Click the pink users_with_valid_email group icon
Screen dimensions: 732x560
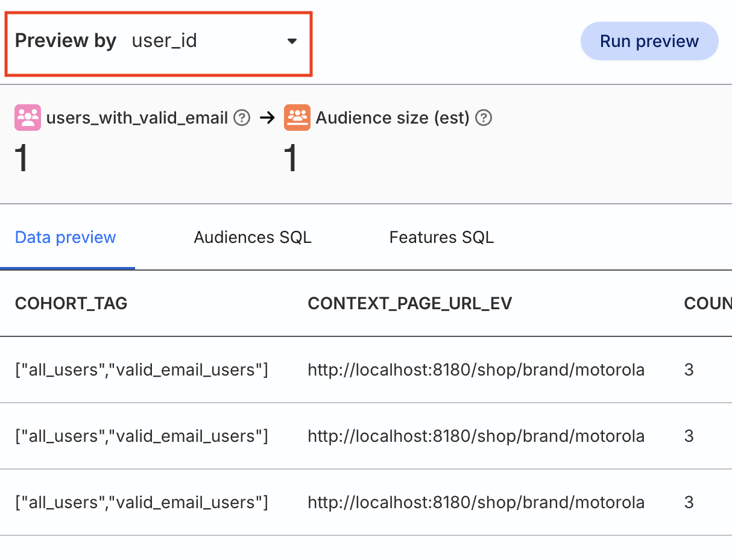click(28, 118)
